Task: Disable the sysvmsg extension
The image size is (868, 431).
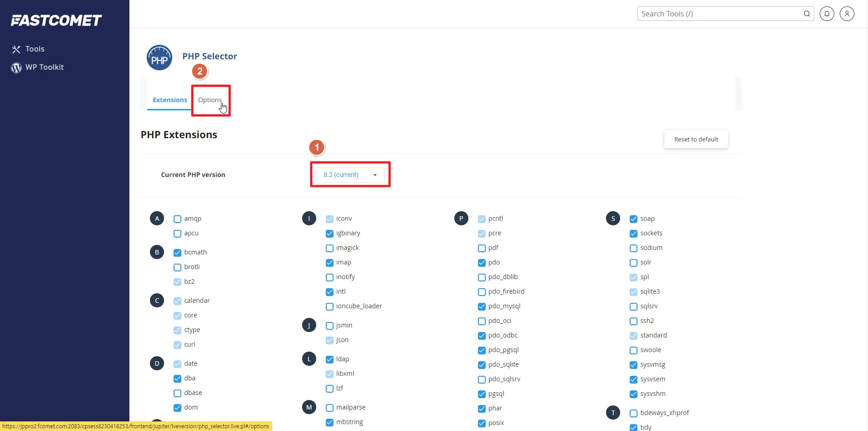Action: [x=633, y=365]
